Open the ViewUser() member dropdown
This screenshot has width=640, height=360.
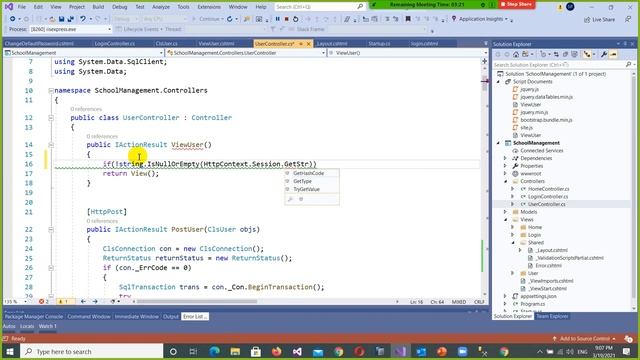[x=407, y=53]
